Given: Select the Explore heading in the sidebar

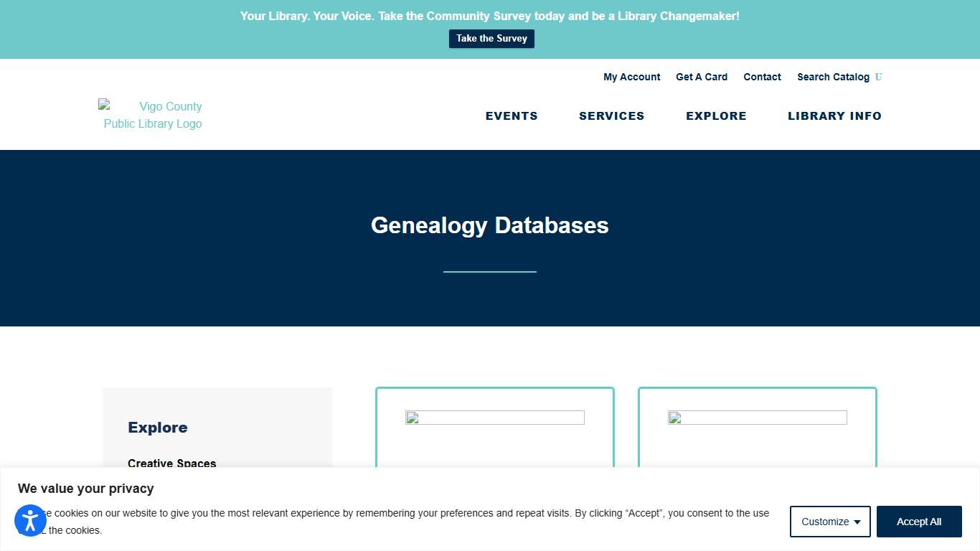Looking at the screenshot, I should 157,427.
